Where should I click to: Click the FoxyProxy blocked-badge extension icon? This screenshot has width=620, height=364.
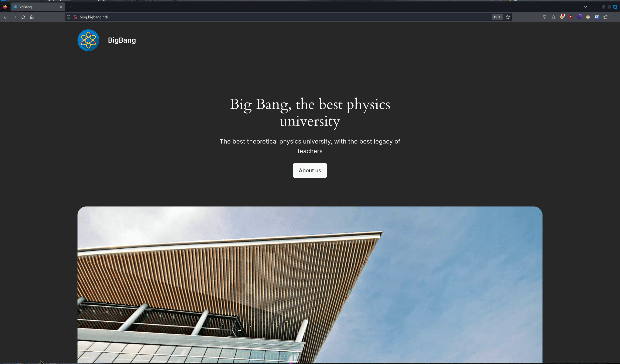562,17
